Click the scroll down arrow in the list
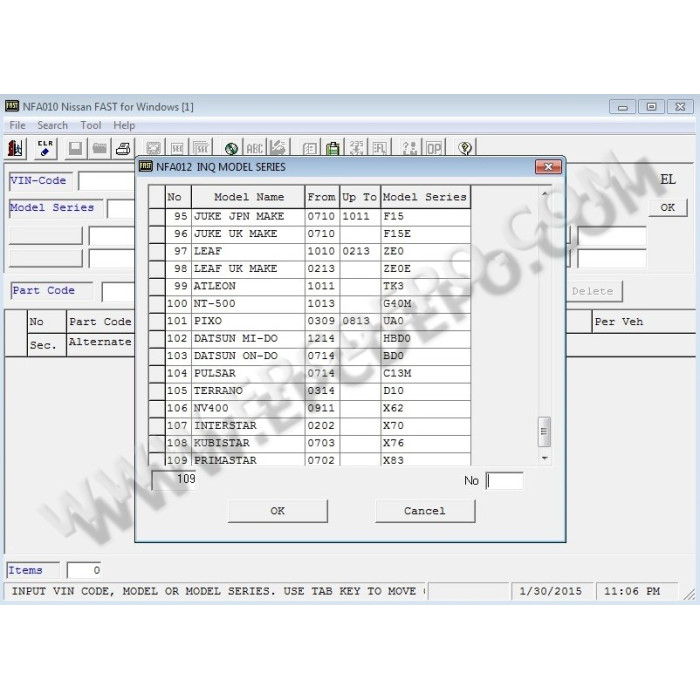Viewport: 700px width, 700px height. (544, 458)
